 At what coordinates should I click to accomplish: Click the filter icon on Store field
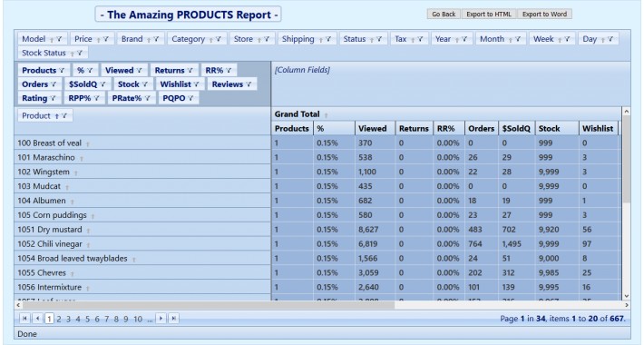point(267,39)
